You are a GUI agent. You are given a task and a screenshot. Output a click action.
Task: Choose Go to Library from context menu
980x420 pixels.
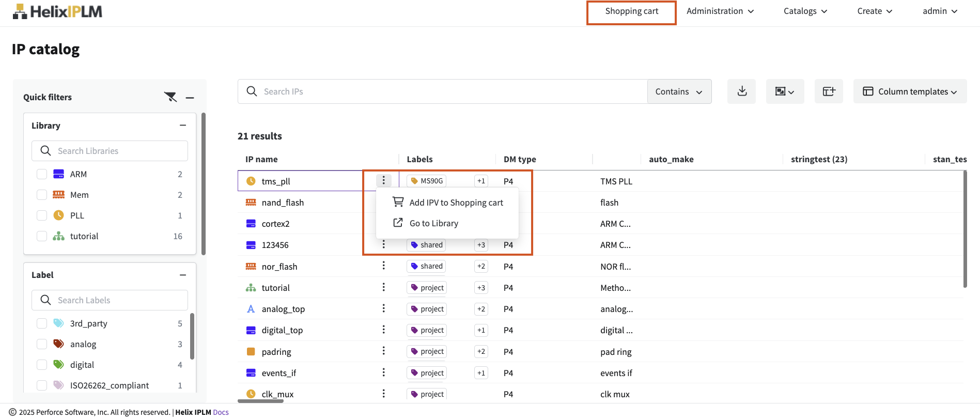pyautogui.click(x=433, y=223)
